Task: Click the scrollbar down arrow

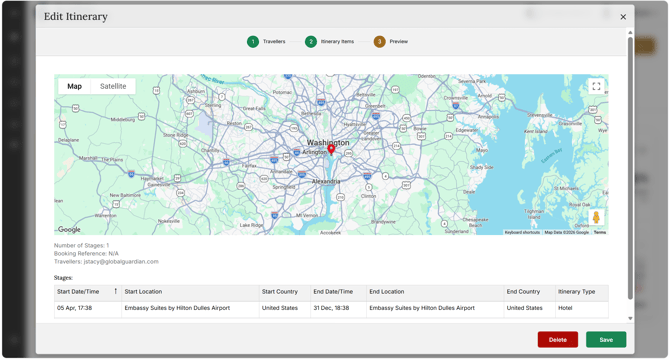Action: pyautogui.click(x=630, y=319)
